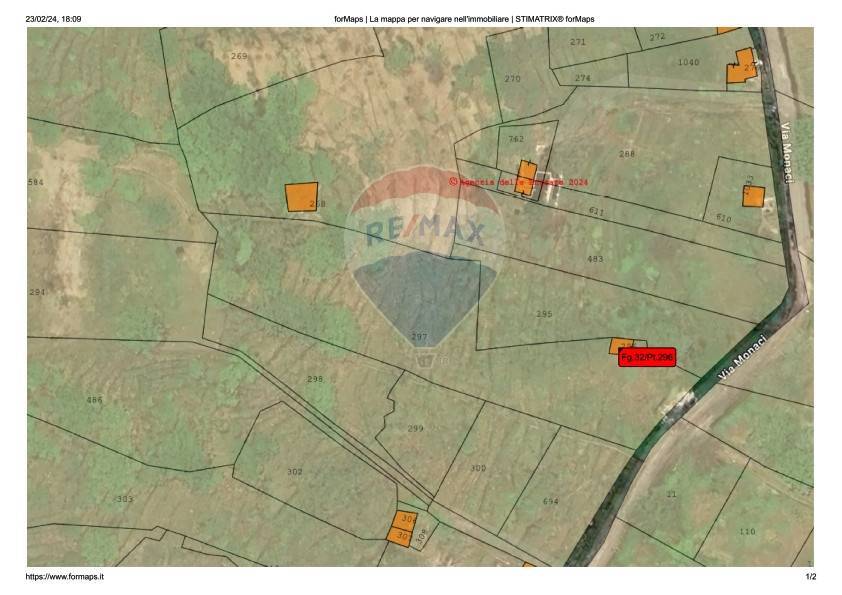Click the diagonal Via Monaci street label
The image size is (842, 595).
tap(743, 358)
